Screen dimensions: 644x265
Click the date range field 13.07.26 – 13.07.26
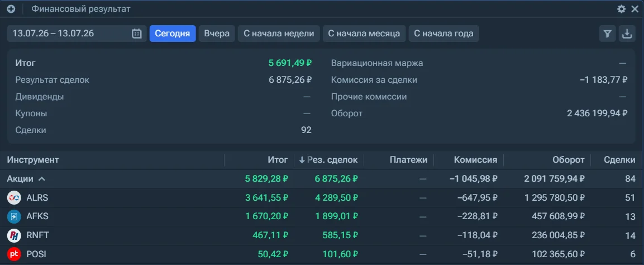(x=77, y=34)
